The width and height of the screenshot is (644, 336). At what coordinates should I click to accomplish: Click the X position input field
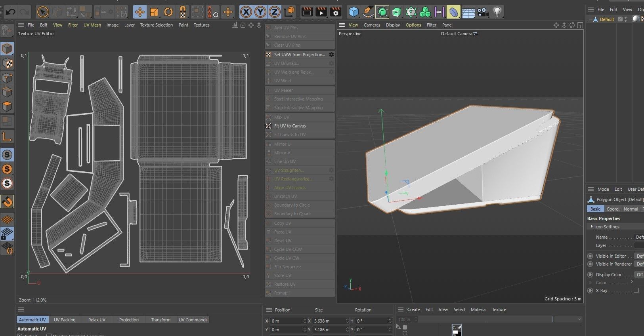click(x=289, y=321)
